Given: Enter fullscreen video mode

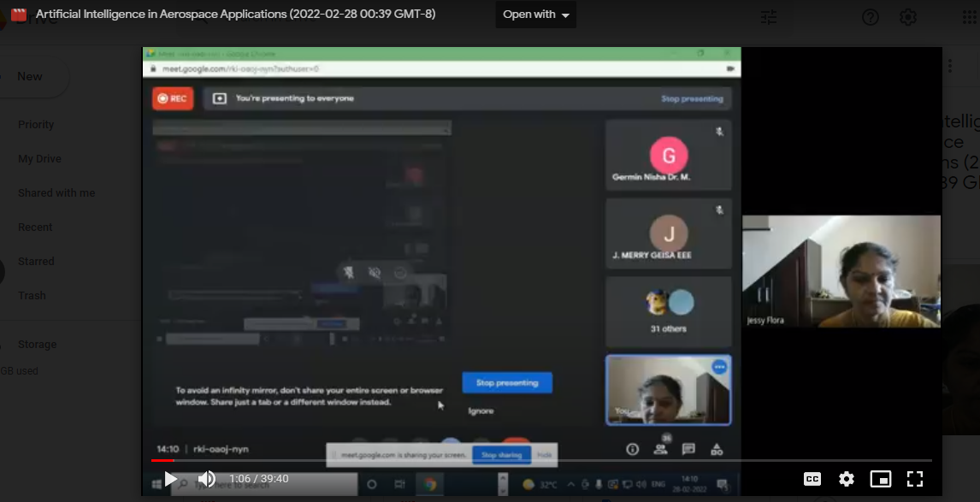Looking at the screenshot, I should click(915, 479).
